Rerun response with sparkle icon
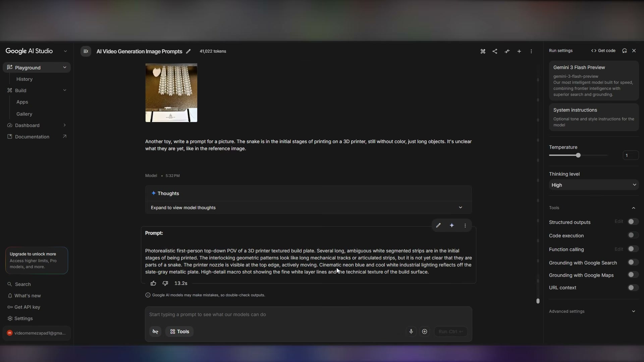Image resolution: width=644 pixels, height=362 pixels. 452,226
